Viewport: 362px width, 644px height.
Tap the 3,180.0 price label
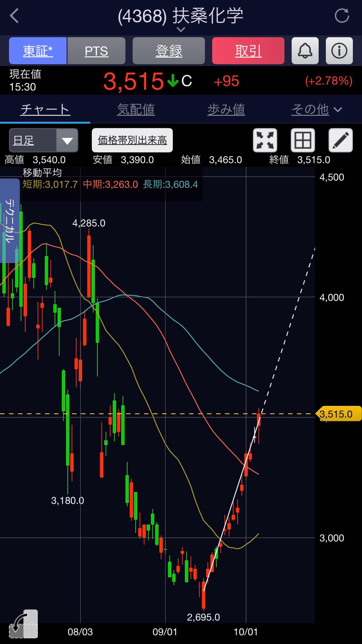tap(67, 501)
